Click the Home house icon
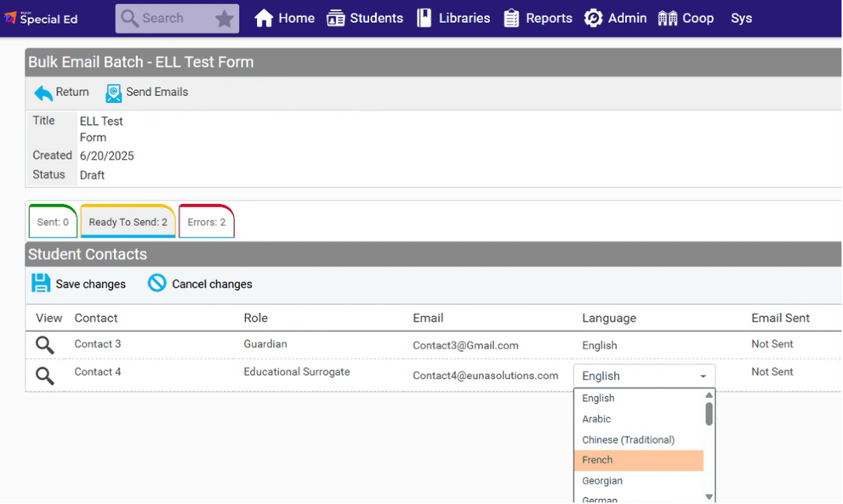The width and height of the screenshot is (843, 504). point(264,18)
